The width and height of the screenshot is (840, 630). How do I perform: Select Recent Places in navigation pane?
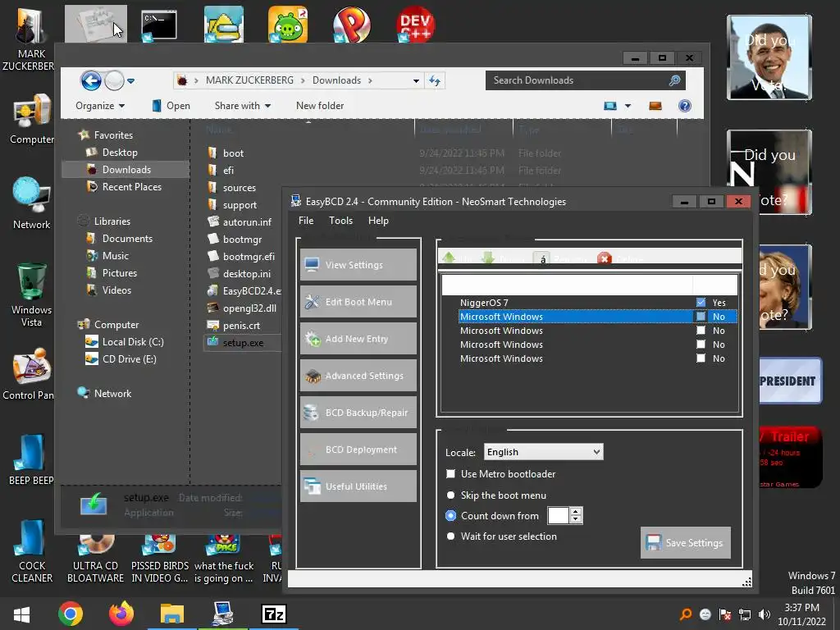click(125, 186)
